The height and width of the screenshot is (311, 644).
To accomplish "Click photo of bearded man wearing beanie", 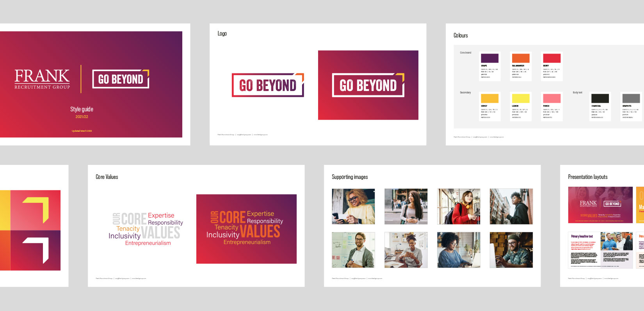I will coord(511,250).
